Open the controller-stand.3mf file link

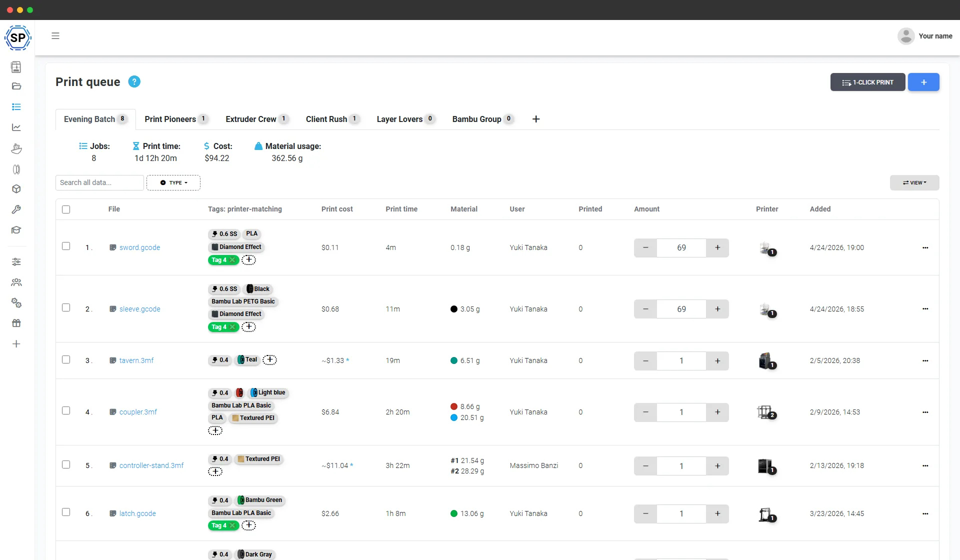[x=151, y=465]
